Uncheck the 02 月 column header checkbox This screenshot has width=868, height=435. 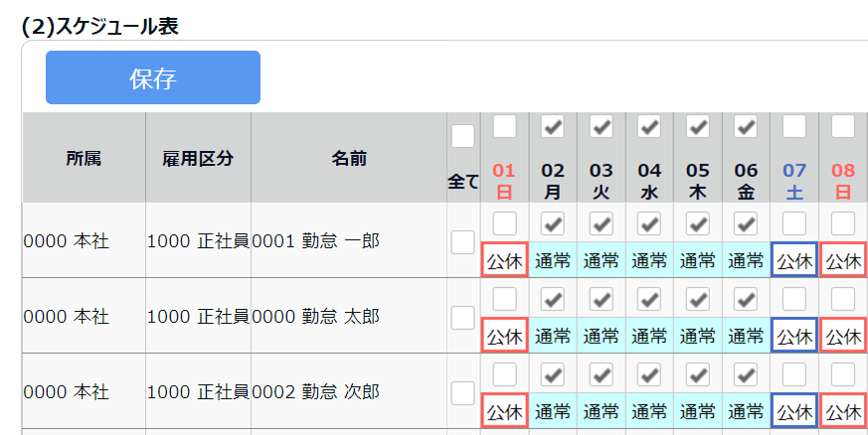(x=553, y=126)
